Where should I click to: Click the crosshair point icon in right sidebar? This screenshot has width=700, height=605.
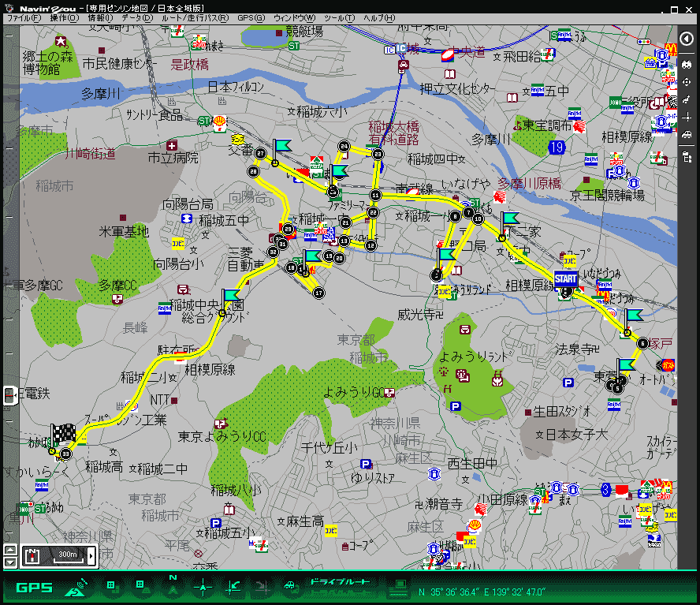[x=687, y=117]
